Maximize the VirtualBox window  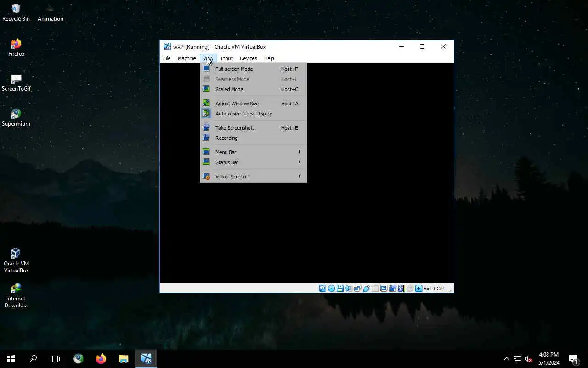point(422,46)
